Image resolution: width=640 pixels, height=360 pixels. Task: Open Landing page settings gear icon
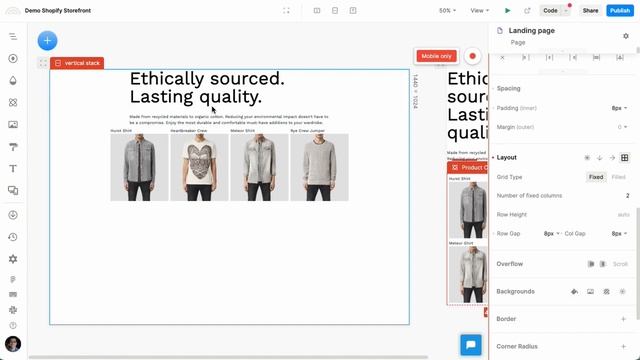(x=626, y=36)
